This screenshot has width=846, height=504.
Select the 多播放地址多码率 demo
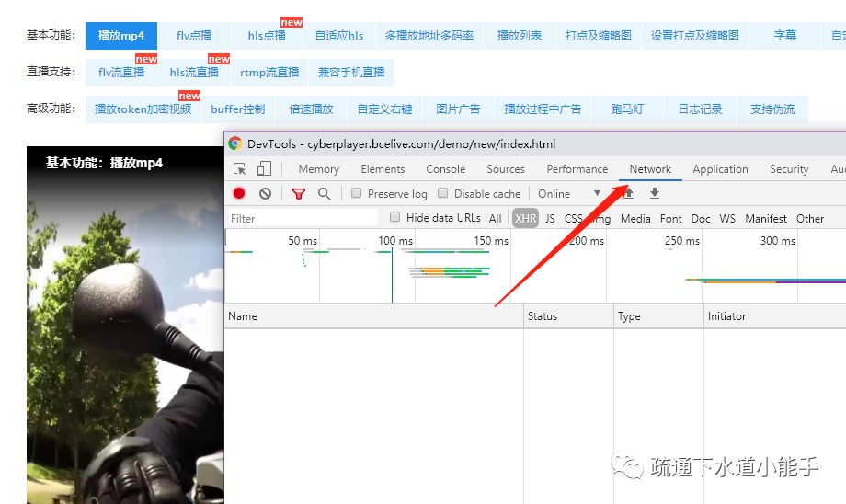coord(429,36)
